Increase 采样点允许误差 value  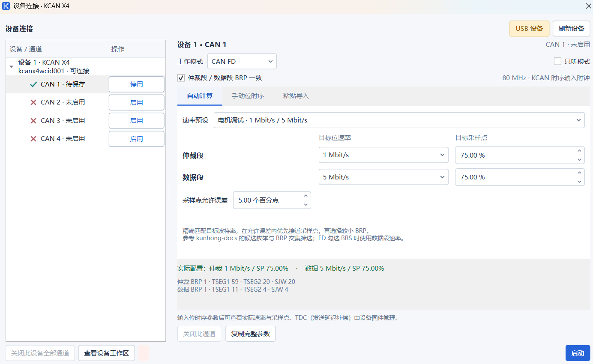306,196
